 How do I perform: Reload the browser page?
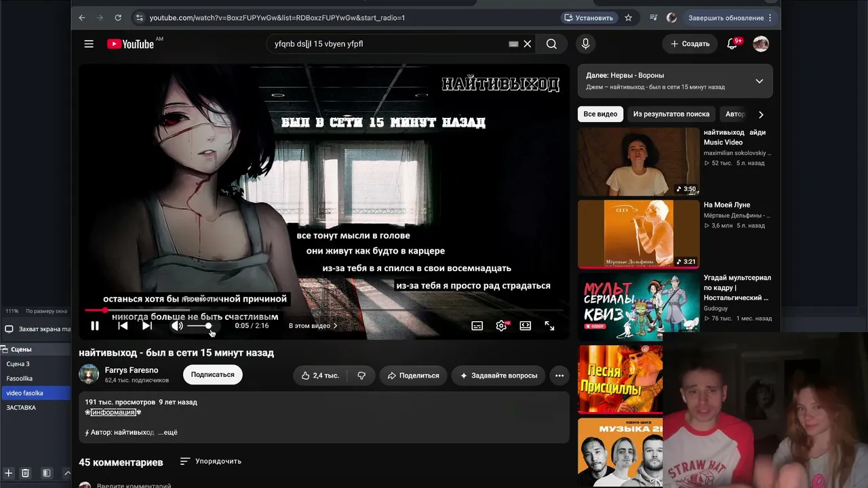coord(118,18)
